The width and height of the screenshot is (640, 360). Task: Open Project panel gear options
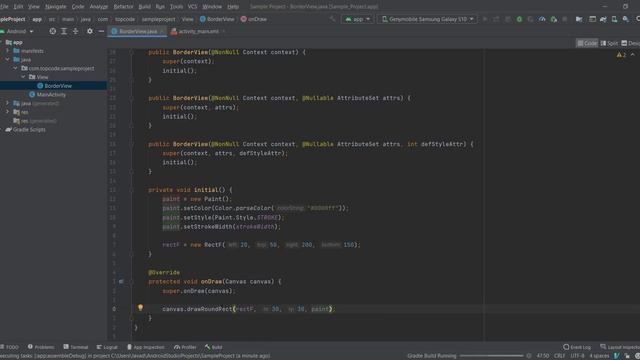(x=90, y=31)
